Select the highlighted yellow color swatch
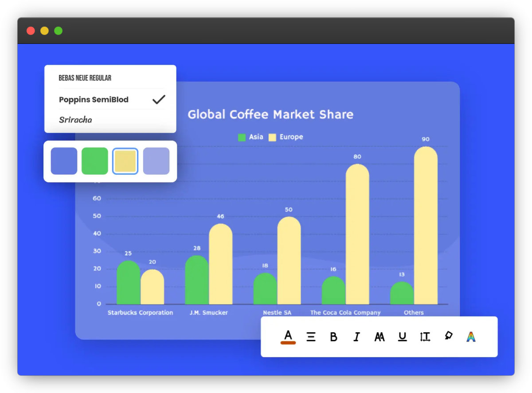Screen dimensions: 532x393 tap(125, 161)
